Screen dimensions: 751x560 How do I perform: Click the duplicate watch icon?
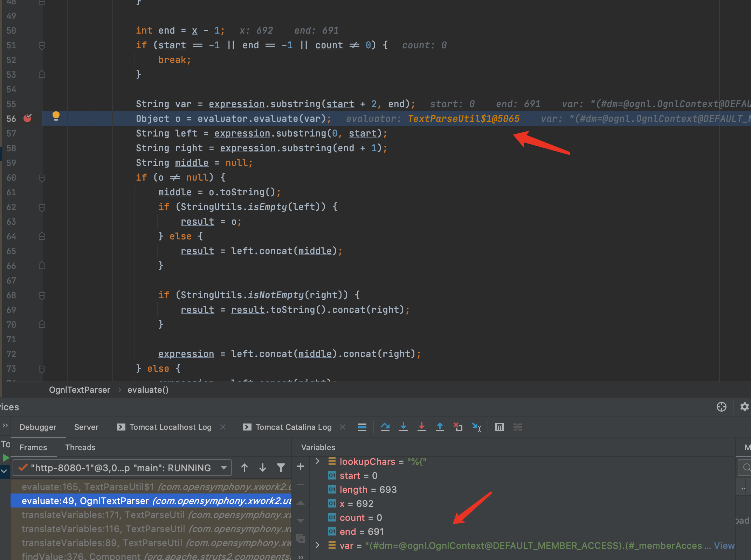pos(301,539)
